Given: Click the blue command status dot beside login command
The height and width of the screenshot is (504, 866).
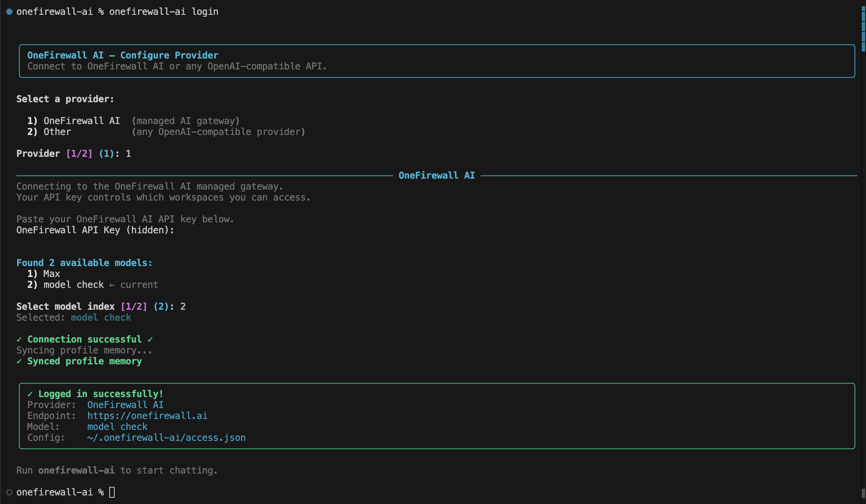Looking at the screenshot, I should coord(9,12).
